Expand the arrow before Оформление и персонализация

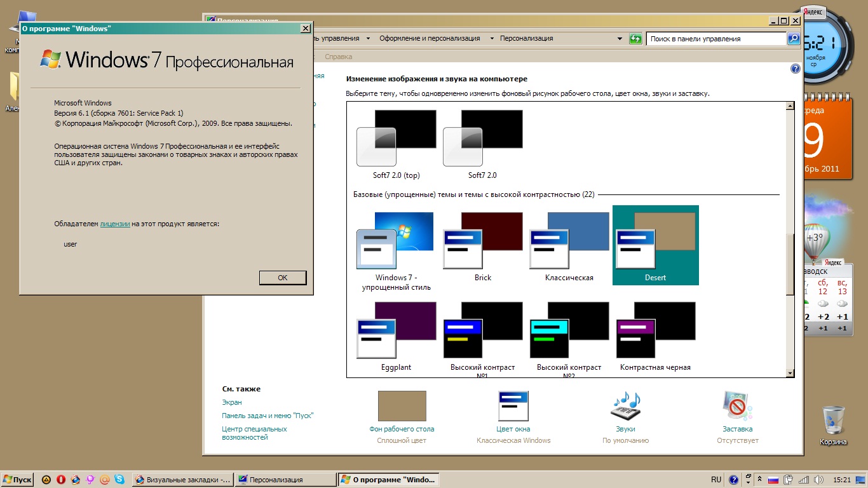[367, 39]
